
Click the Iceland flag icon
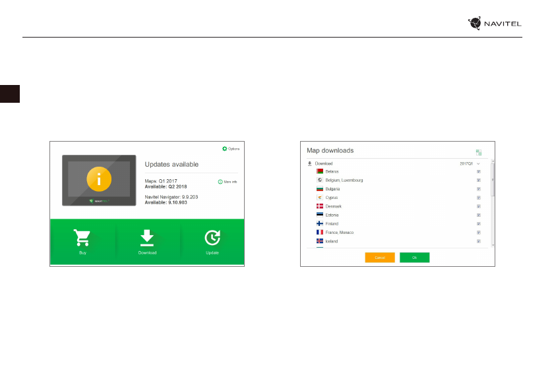click(x=320, y=241)
